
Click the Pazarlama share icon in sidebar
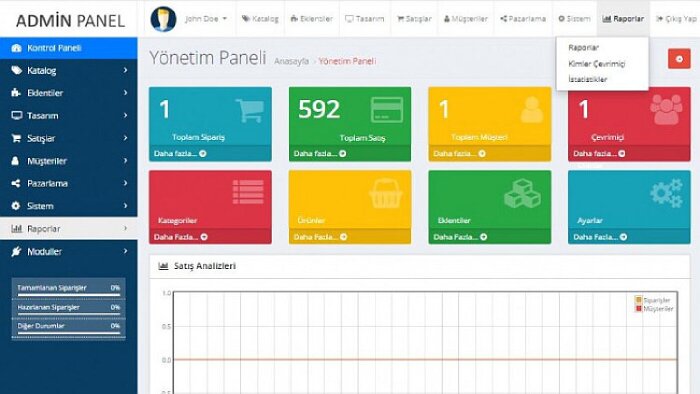(x=16, y=183)
